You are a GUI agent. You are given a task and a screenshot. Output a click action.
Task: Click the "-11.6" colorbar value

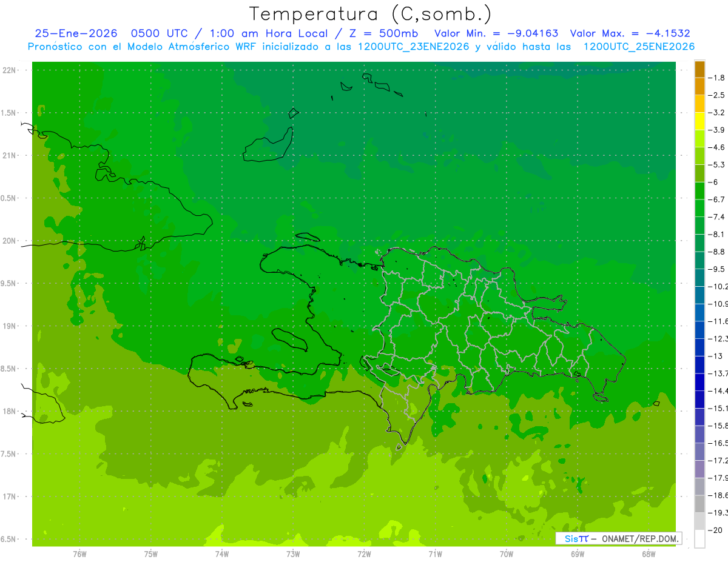click(718, 321)
